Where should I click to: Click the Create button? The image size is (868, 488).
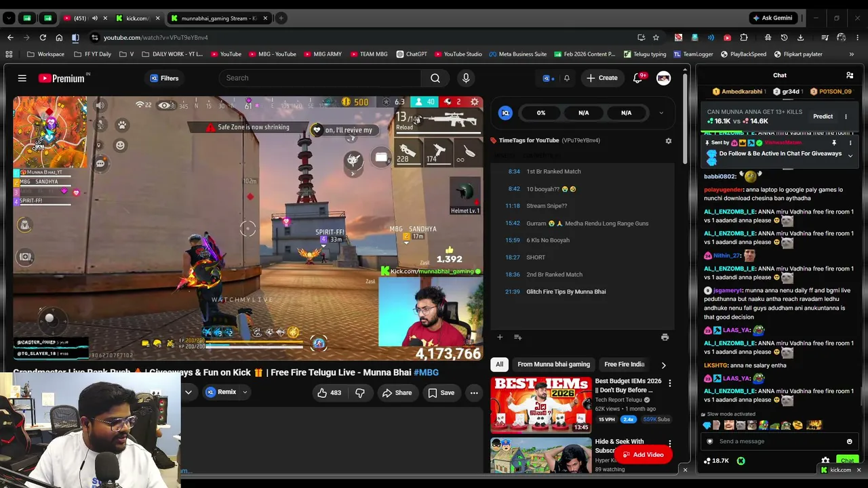click(x=602, y=78)
